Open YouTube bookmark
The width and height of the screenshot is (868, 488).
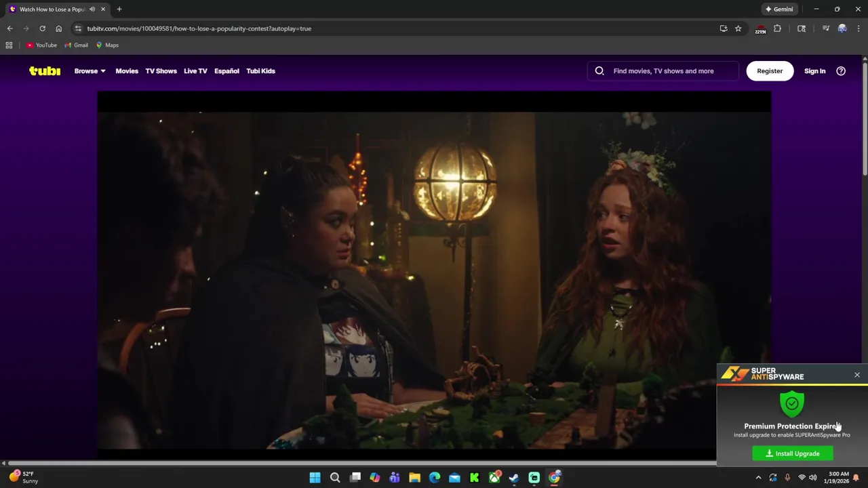point(41,45)
